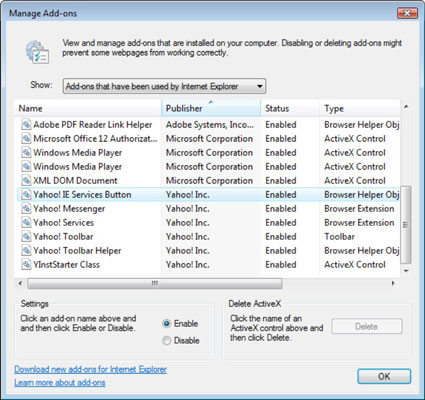The image size is (425, 400).
Task: Click the YInstStarter Class add-on icon
Action: [x=26, y=265]
